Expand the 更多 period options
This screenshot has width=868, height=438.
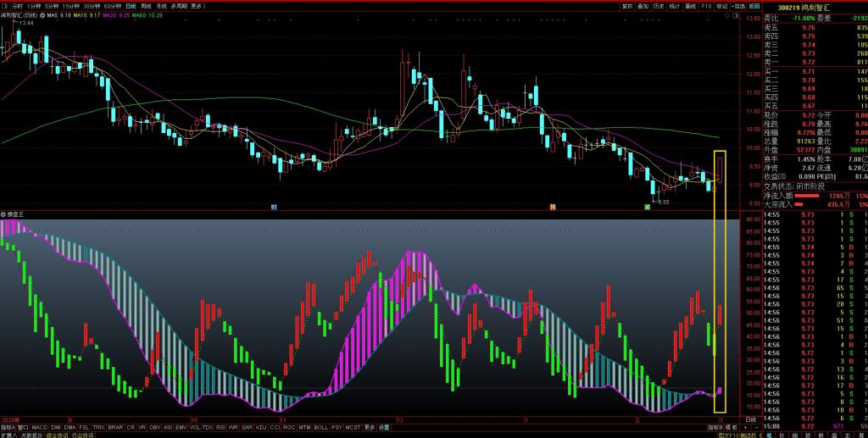[198, 5]
